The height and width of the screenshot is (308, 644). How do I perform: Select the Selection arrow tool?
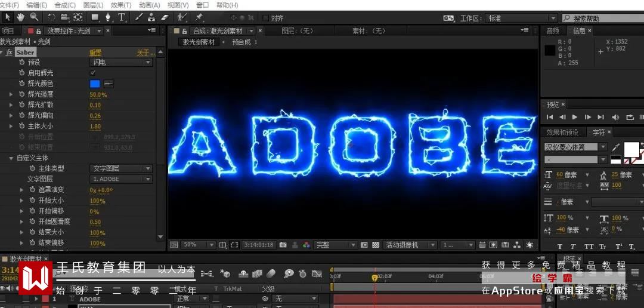pos(8,17)
